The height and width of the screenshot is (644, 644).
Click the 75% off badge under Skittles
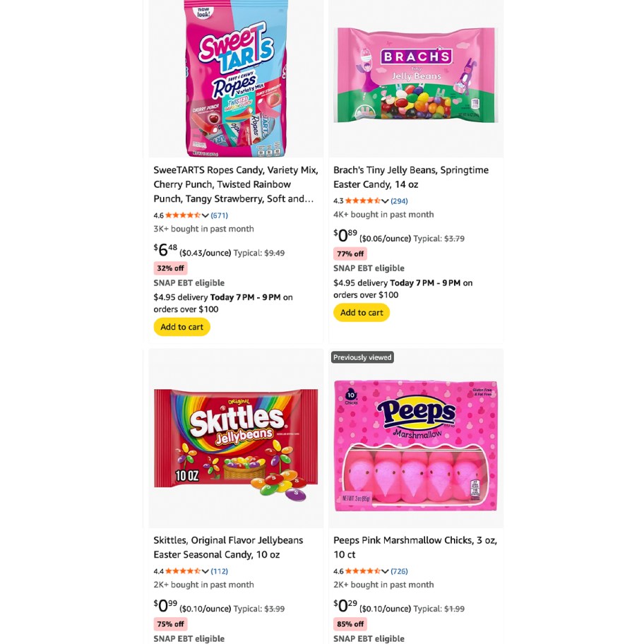(x=170, y=624)
